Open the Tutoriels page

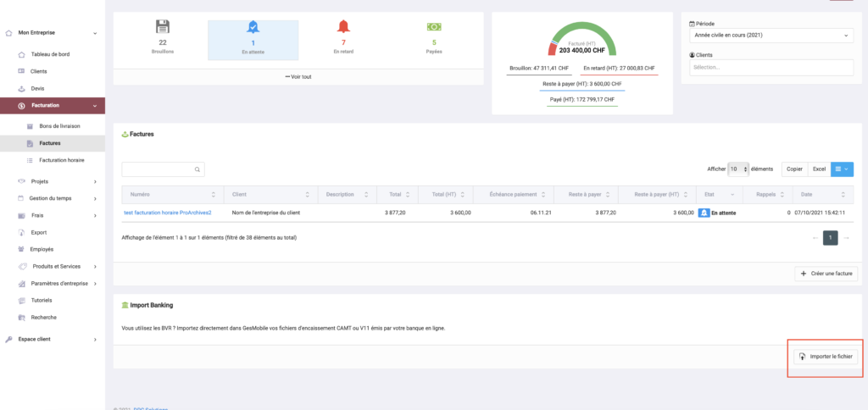click(42, 301)
